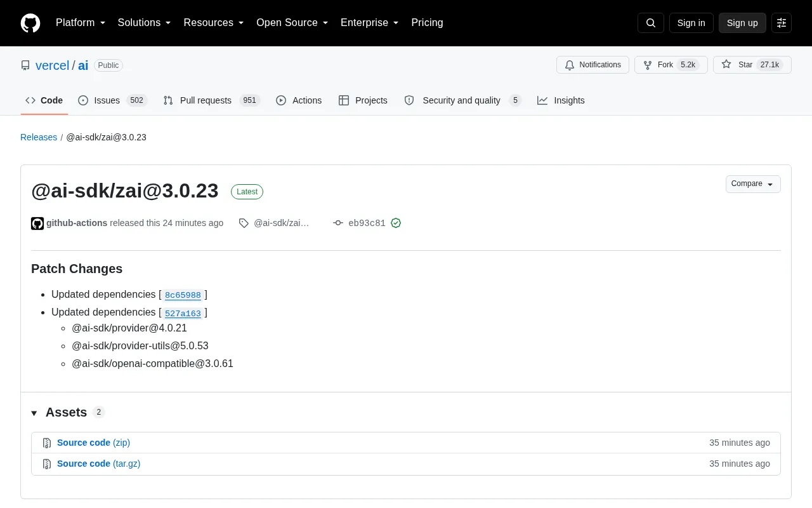The image size is (812, 508).
Task: Open the Platform dropdown menu
Action: [x=81, y=23]
